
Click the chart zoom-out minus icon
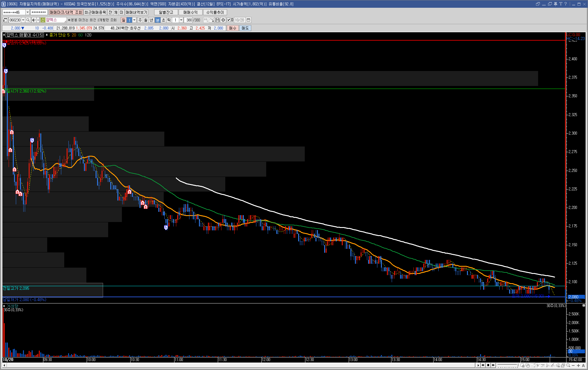pos(574,366)
